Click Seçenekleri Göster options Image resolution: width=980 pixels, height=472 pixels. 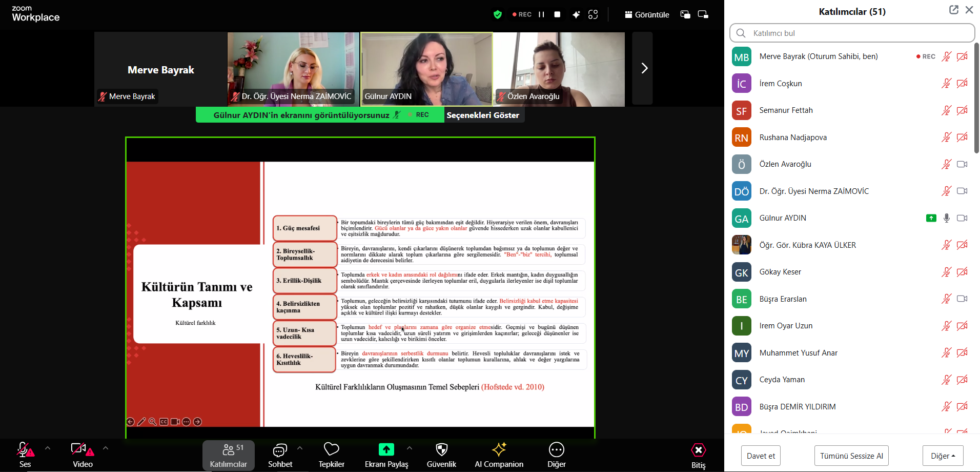483,115
